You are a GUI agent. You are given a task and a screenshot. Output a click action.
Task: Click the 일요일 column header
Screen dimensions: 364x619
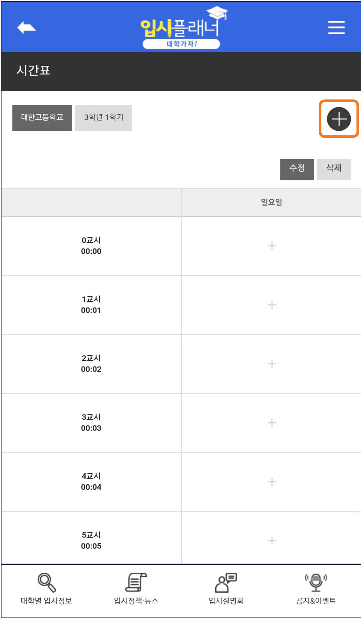(x=271, y=202)
